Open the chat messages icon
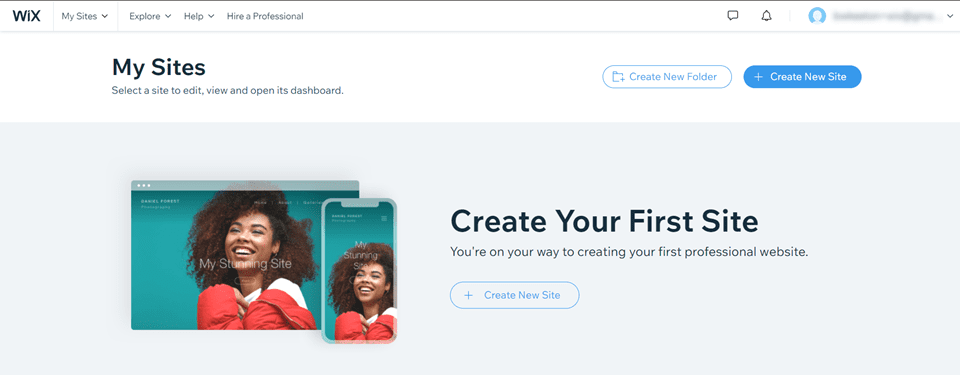The height and width of the screenshot is (375, 960). [733, 16]
